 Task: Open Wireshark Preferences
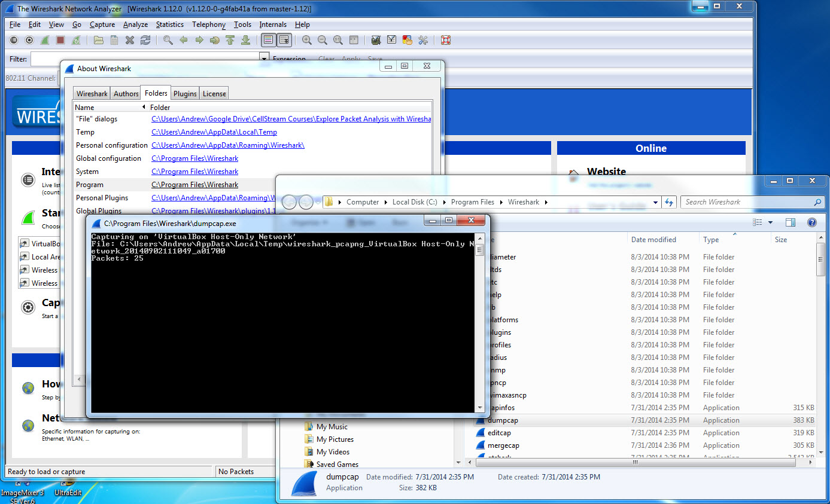(x=424, y=40)
